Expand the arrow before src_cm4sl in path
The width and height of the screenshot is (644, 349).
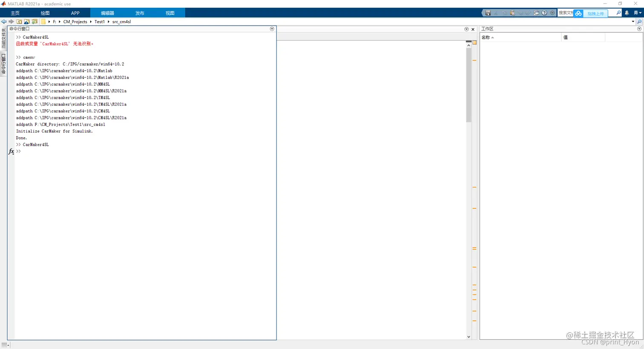click(x=109, y=22)
